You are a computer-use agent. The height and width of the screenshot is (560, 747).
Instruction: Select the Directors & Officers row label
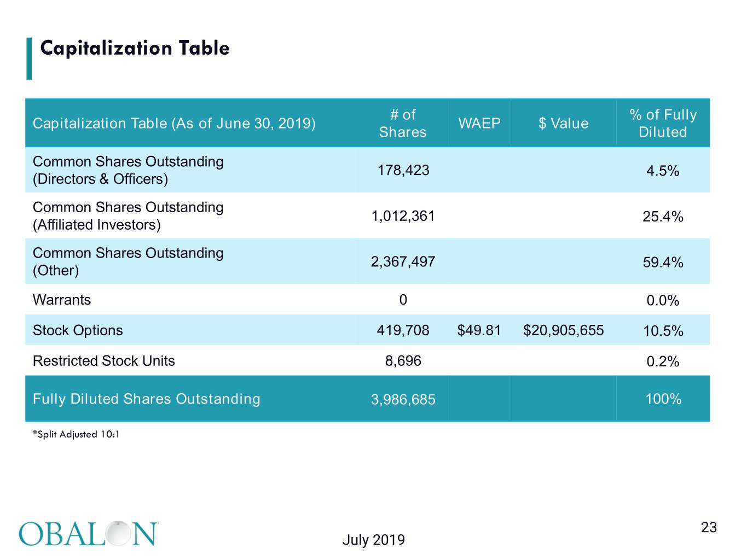pos(128,170)
